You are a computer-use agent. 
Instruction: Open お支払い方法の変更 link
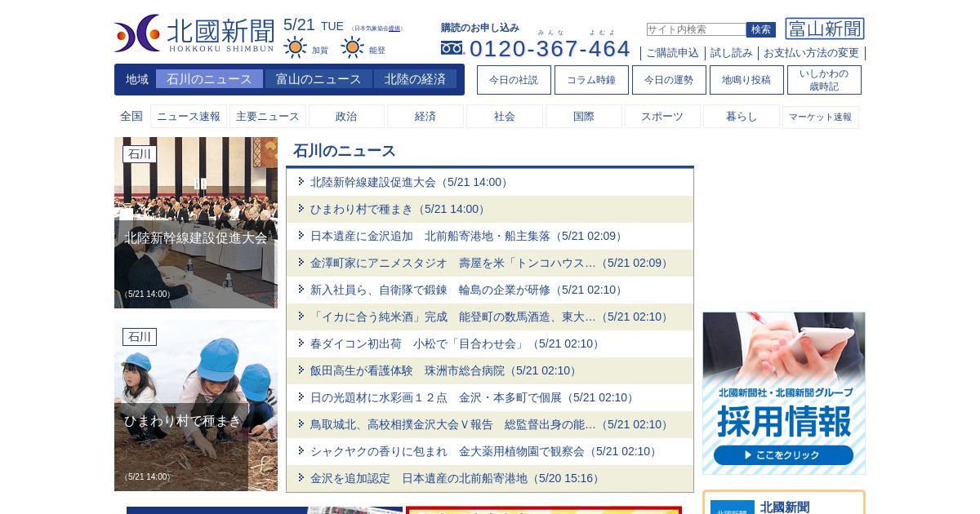[811, 53]
